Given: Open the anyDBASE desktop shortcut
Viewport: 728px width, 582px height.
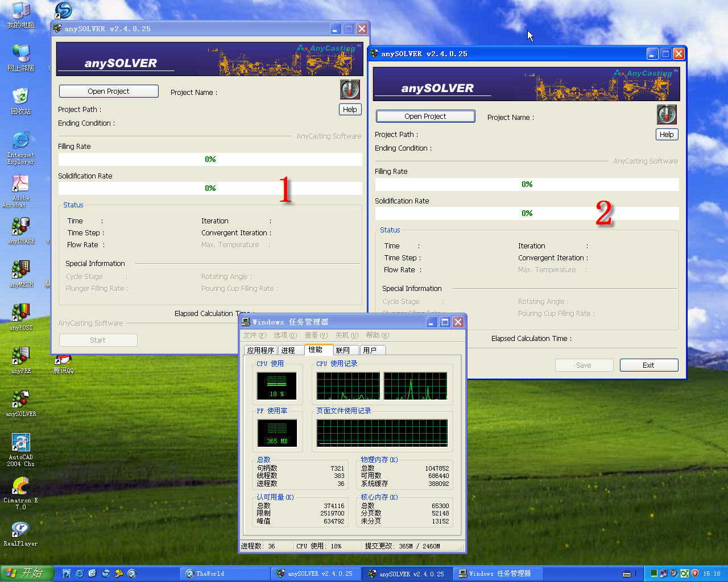Looking at the screenshot, I should pyautogui.click(x=20, y=230).
